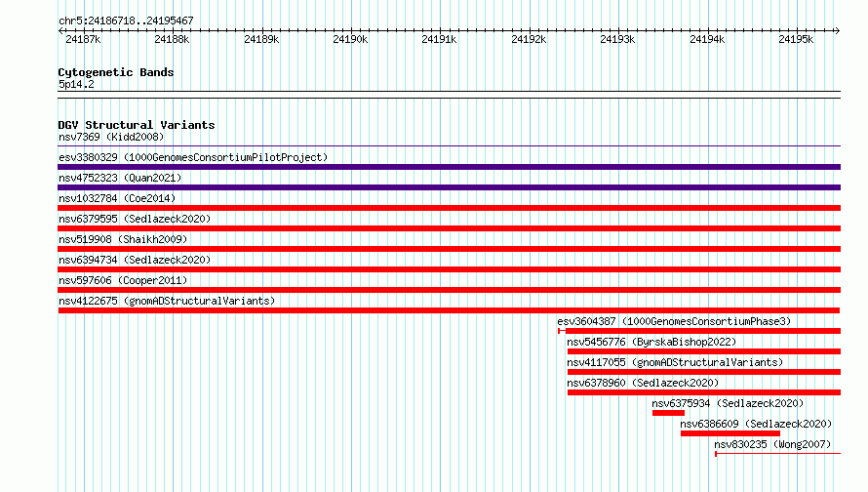
Task: Click the chr5:24186718..24195467 region label
Action: 126,20
